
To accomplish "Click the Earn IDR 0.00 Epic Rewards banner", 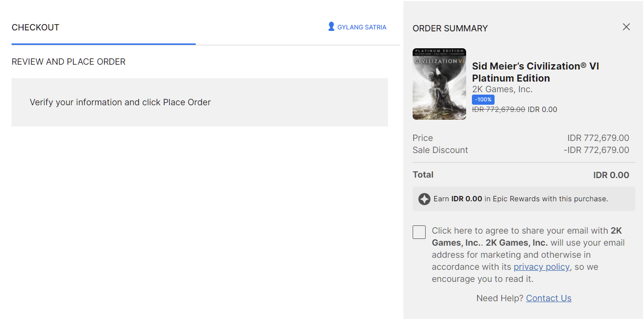I will (x=523, y=199).
